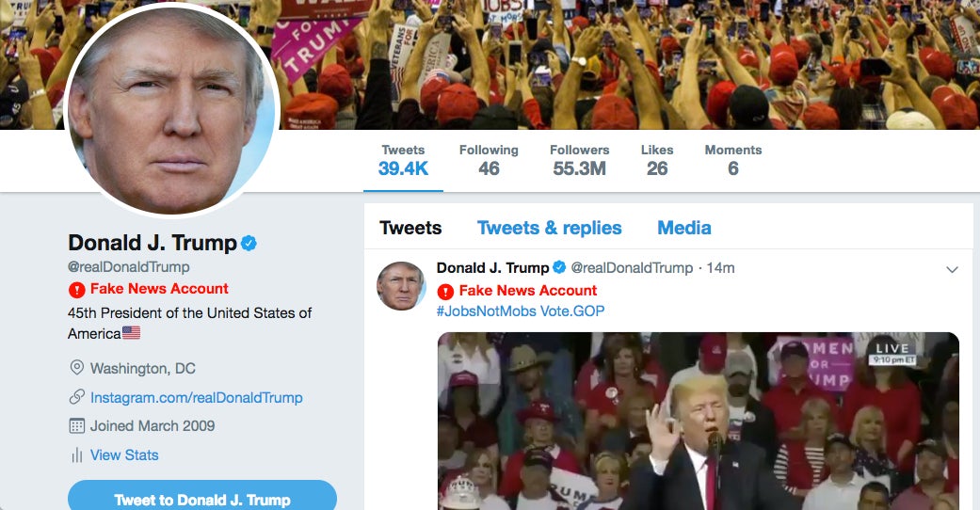The height and width of the screenshot is (510, 980).
Task: Open the Instagram.com/realDonaldTrump link
Action: click(x=196, y=397)
